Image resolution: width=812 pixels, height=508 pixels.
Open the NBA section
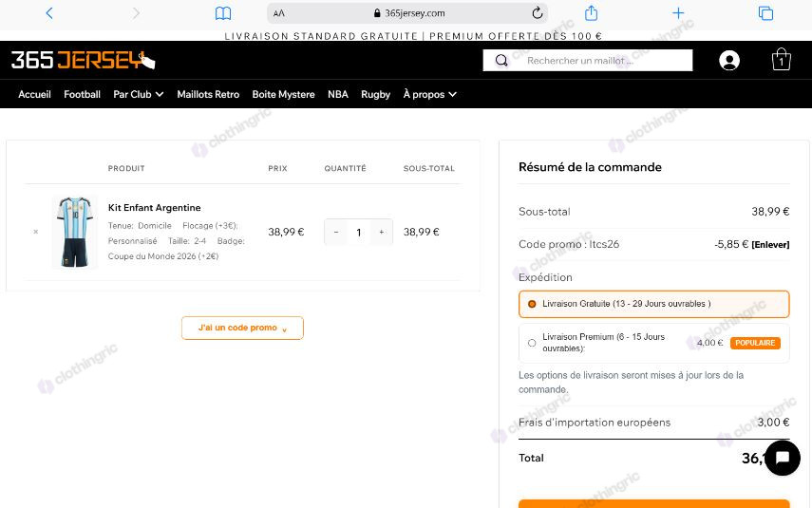tap(338, 94)
